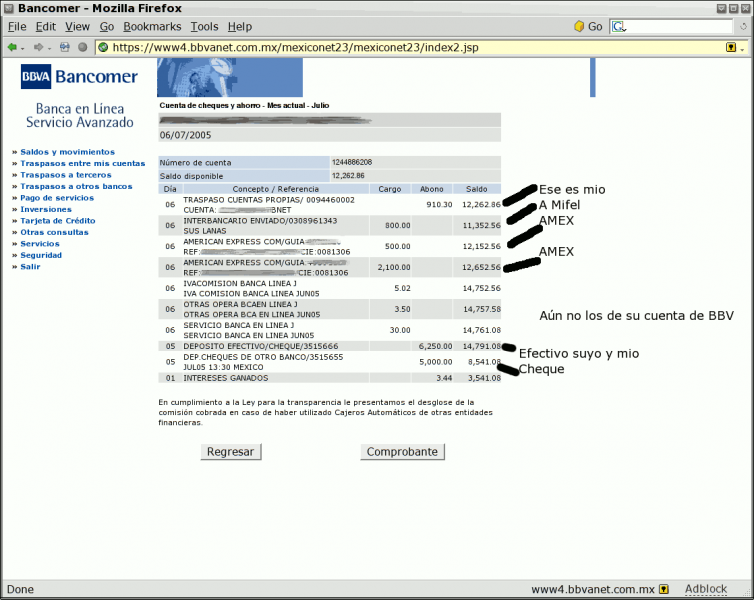Click the Forward navigation arrow

pyautogui.click(x=38, y=47)
